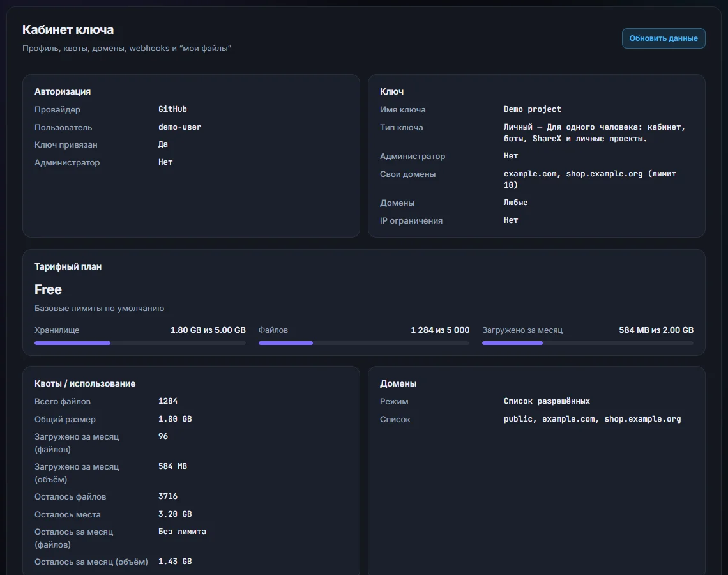The image size is (728, 575).
Task: Click the Файлов progress bar
Action: pyautogui.click(x=364, y=343)
